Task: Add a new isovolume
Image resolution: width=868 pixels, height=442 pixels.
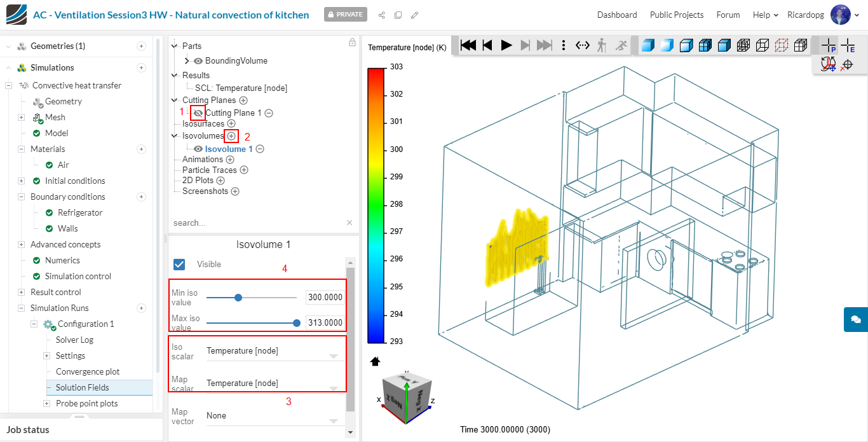Action: click(x=231, y=135)
